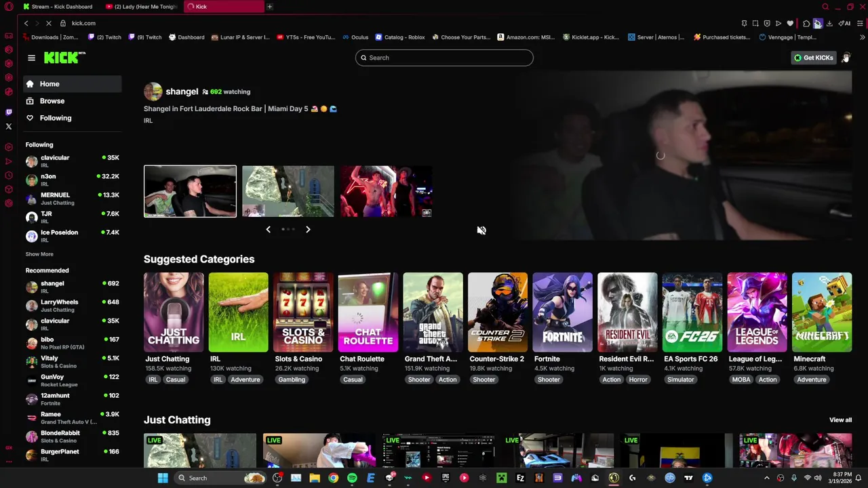Open the browser easy setup menu
868x488 pixels.
[860, 23]
